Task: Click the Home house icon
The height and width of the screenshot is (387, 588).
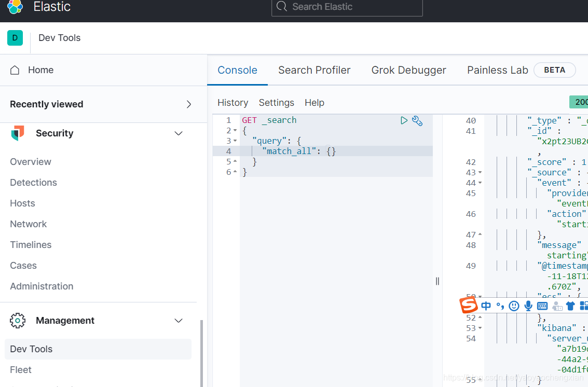Action: coord(15,70)
